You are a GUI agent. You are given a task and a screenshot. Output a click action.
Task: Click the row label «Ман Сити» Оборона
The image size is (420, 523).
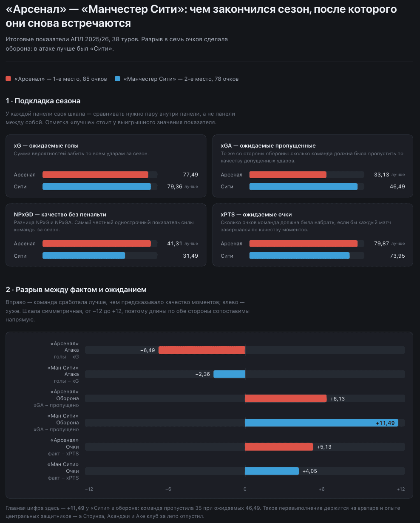pos(57,423)
